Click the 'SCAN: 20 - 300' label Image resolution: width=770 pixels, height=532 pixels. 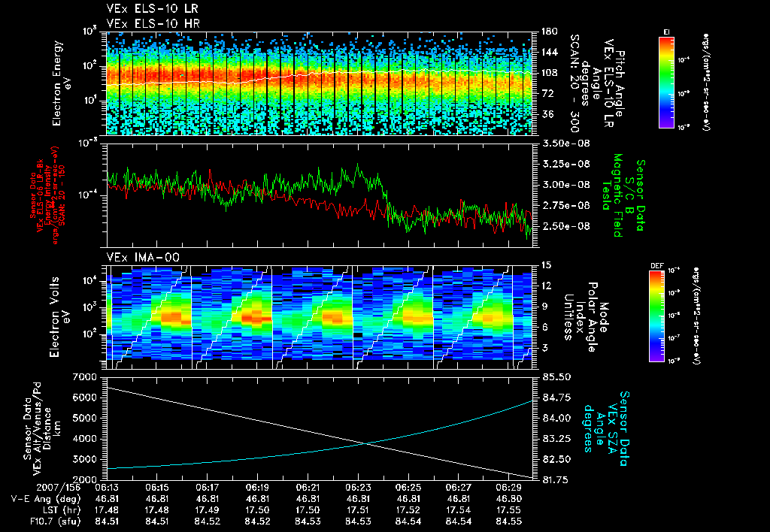pos(574,83)
